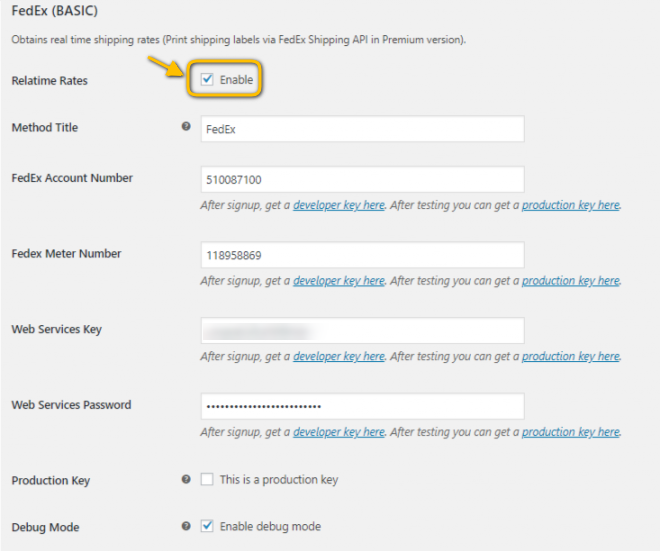Open developer key link under Account Number
660x551 pixels.
339,205
